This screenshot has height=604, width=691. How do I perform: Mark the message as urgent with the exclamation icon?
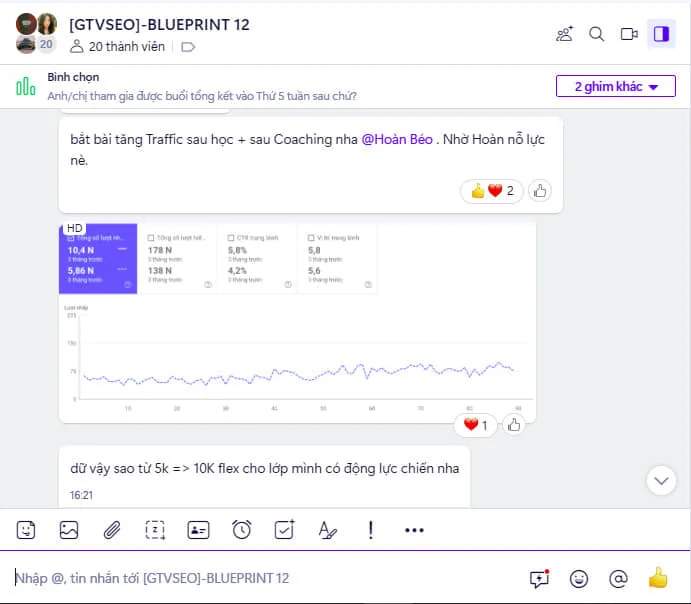371,530
